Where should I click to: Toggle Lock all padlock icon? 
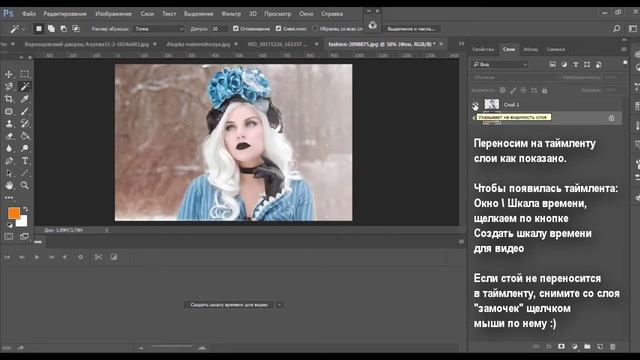544,91
